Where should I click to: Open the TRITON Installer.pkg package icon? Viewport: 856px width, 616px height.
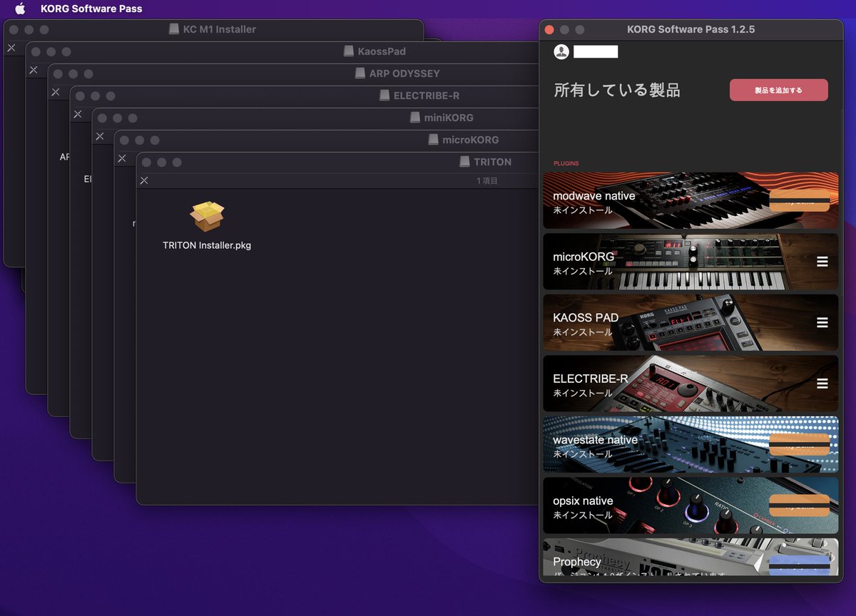[x=207, y=216]
